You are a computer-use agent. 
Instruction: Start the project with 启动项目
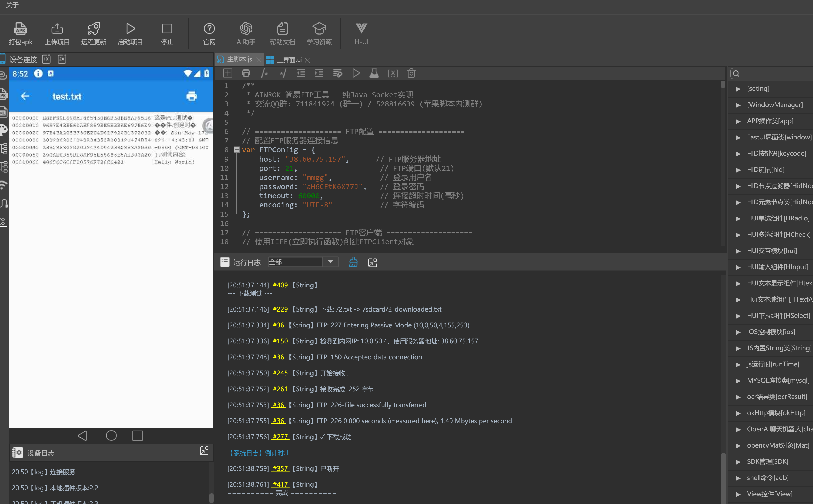(x=130, y=34)
